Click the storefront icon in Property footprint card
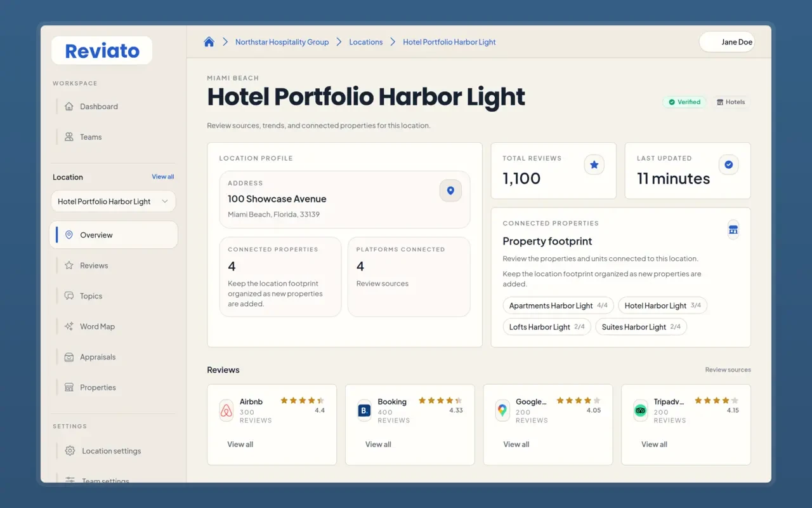 733,230
